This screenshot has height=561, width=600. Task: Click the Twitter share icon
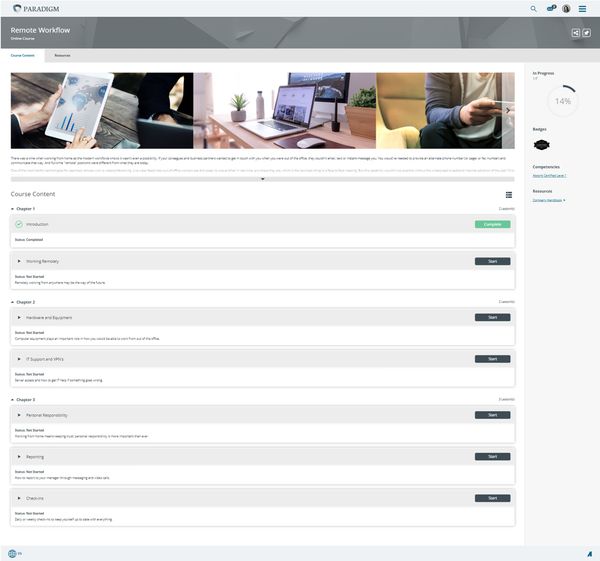click(x=586, y=33)
